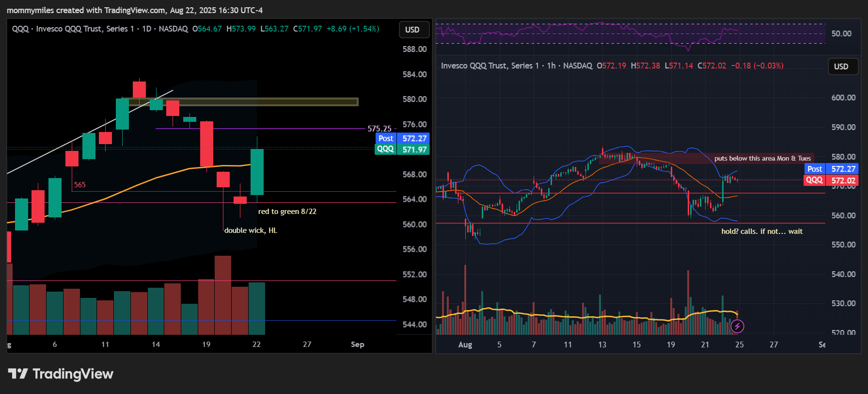This screenshot has width=868, height=394.
Task: Click the C572.02 close value on hourly chart
Action: [x=712, y=66]
